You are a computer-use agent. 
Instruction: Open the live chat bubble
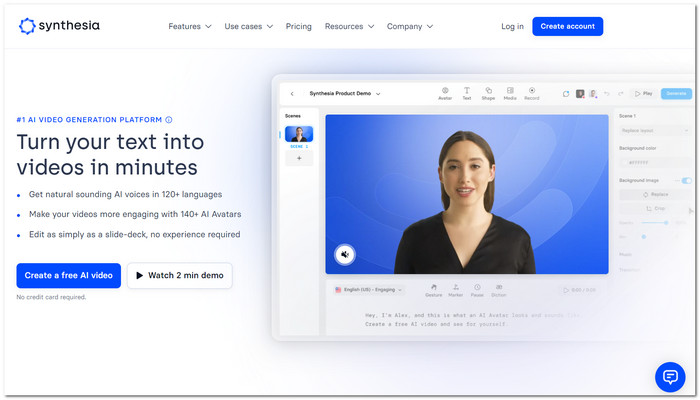pos(670,377)
